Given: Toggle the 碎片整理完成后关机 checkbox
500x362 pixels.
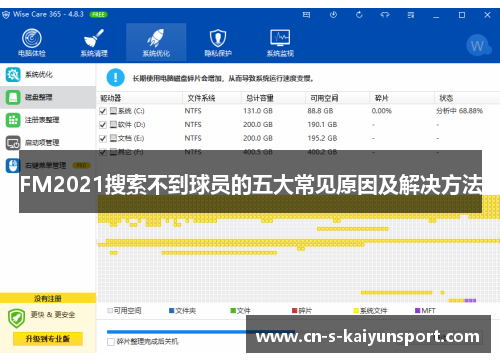Looking at the screenshot, I should pos(111,342).
